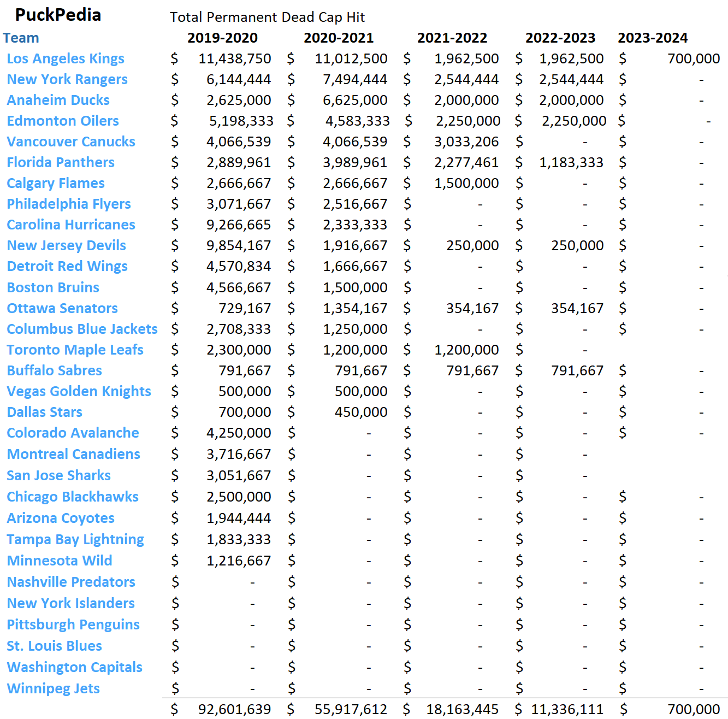728x719 pixels.
Task: Click the Team column header
Action: pyautogui.click(x=22, y=38)
